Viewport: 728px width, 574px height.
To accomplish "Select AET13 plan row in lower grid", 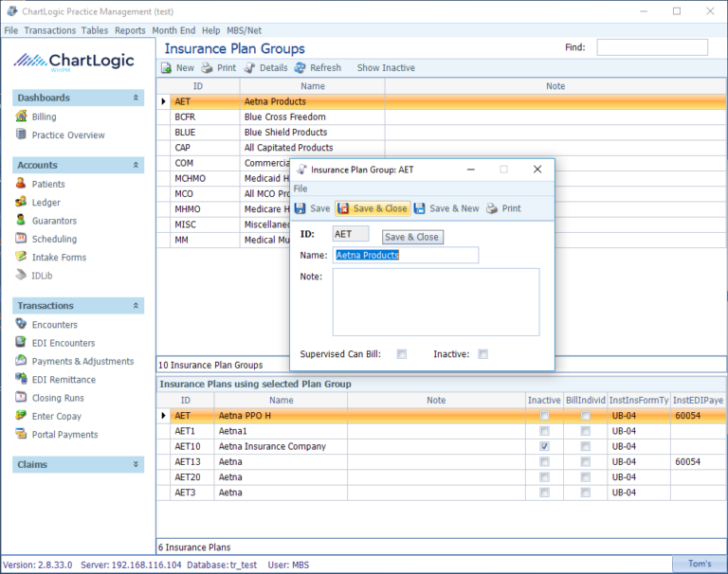I will [x=441, y=461].
